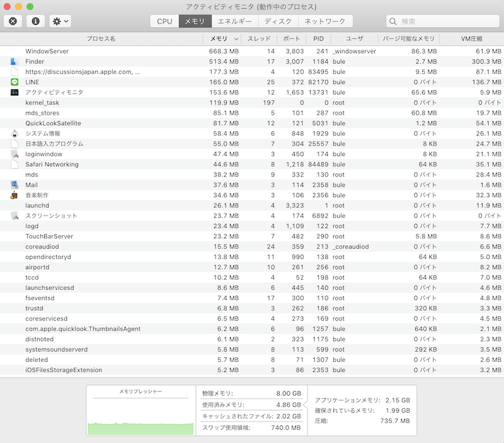
Task: Click the 音楽制作 GarageBand guitar icon
Action: 14,195
